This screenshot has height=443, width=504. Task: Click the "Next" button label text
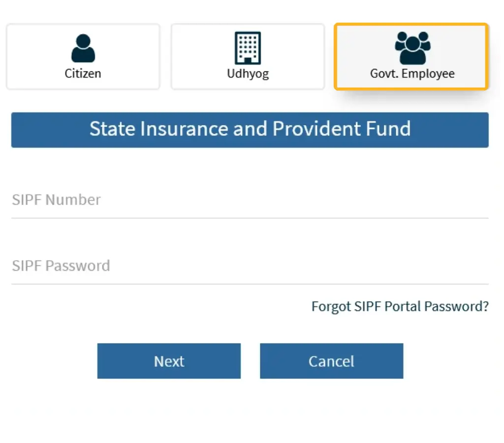pos(169,361)
